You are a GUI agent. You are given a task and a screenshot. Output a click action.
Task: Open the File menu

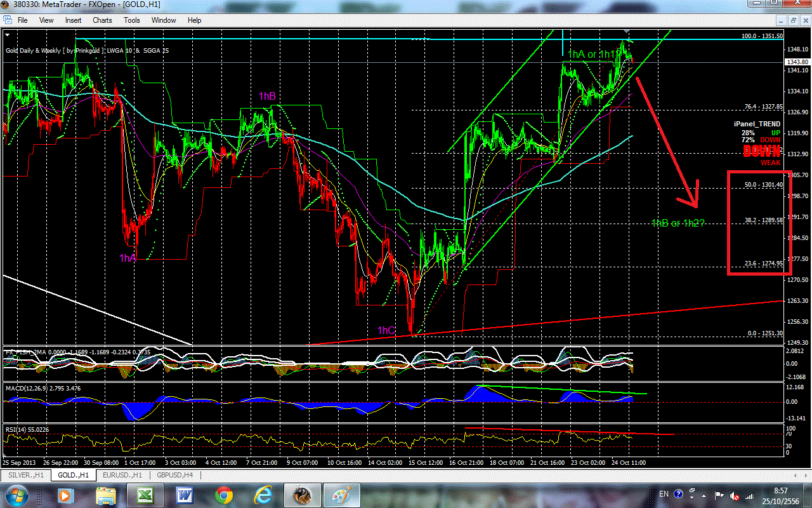[22, 20]
